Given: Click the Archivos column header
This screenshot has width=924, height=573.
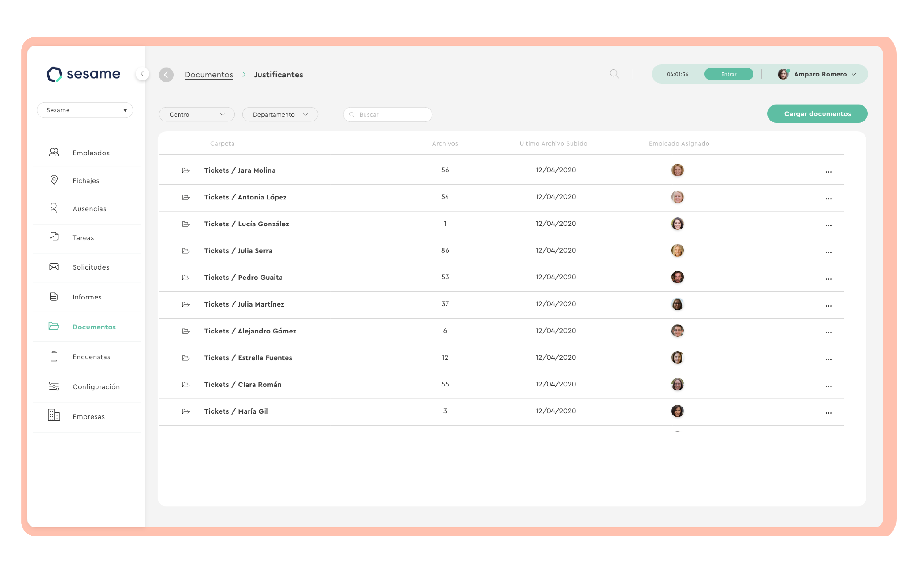Looking at the screenshot, I should [445, 143].
